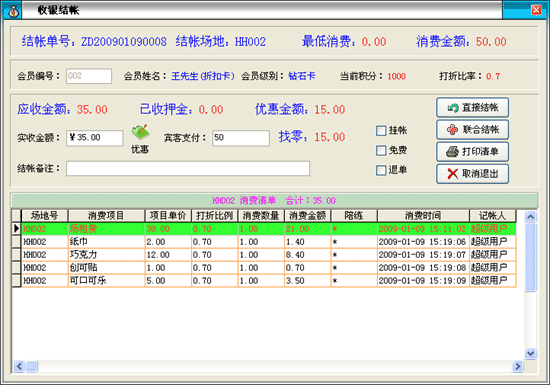
Task: Click the row pointer arrow of first row
Action: 16,229
